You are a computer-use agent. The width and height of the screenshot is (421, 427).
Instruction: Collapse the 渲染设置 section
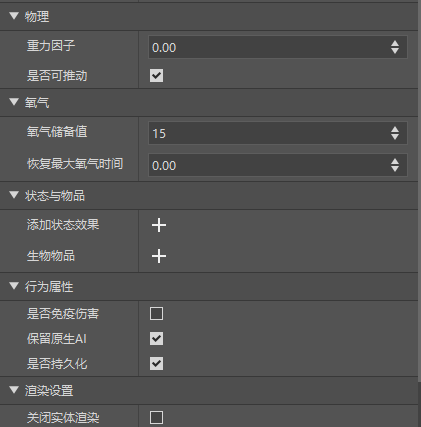tap(14, 390)
